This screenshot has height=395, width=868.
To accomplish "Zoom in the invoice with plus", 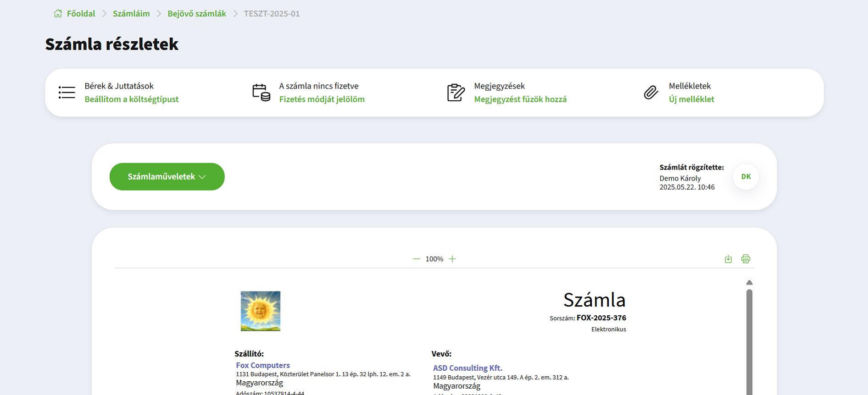I will click(452, 259).
